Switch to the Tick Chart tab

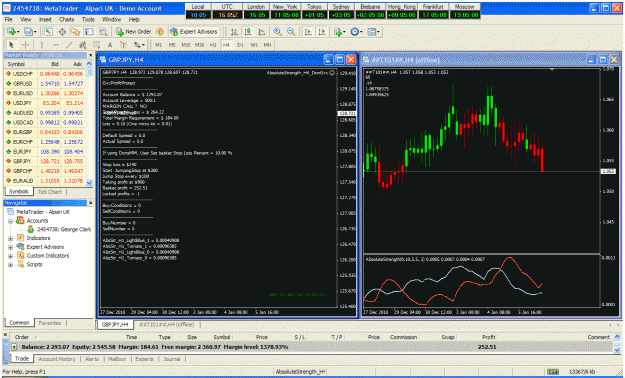pos(49,192)
